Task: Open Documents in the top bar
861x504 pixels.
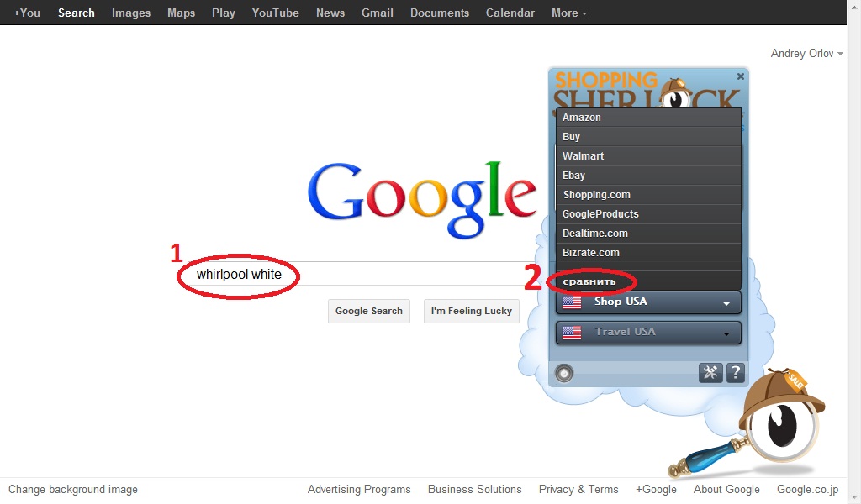Action: [440, 13]
